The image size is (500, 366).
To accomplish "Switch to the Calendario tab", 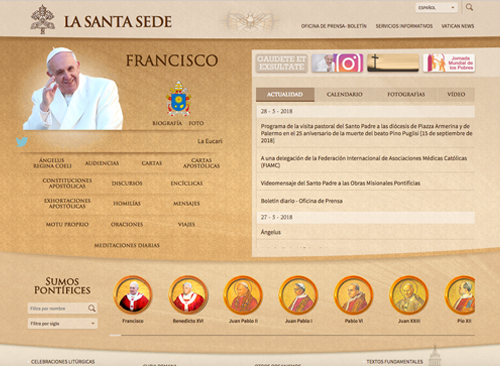I will pyautogui.click(x=344, y=94).
